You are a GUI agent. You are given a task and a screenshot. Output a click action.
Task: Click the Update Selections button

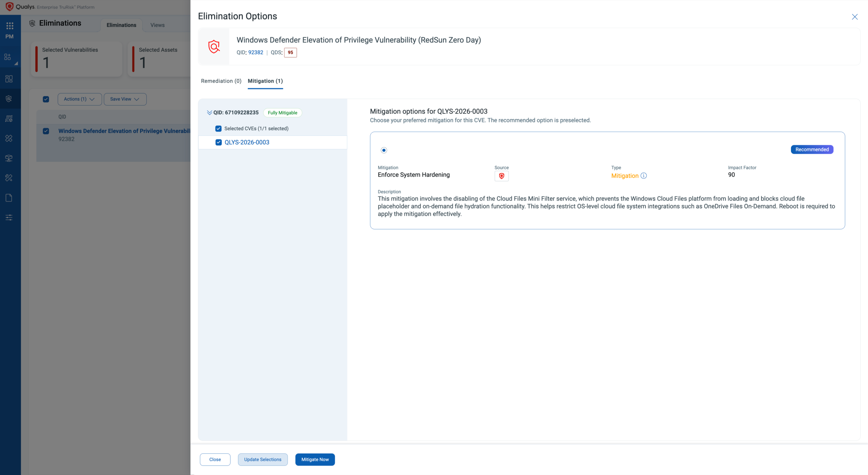click(263, 459)
